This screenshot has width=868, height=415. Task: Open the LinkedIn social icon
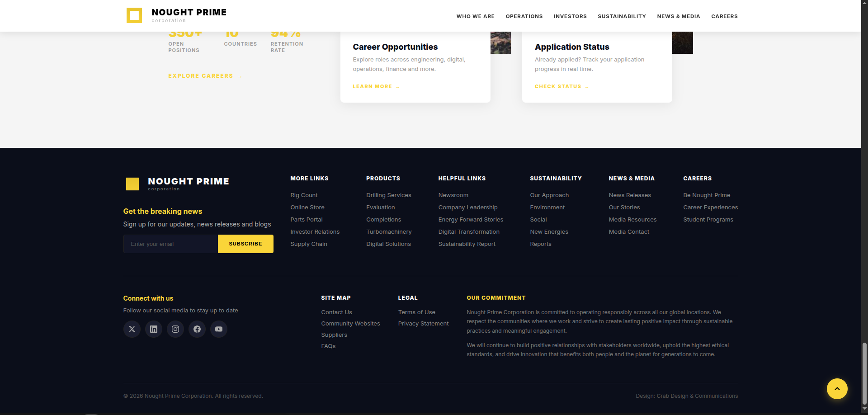point(153,329)
